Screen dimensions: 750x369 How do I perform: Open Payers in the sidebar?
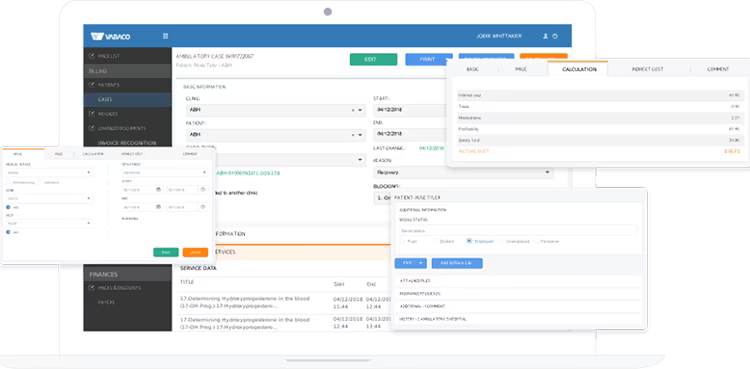(x=106, y=302)
